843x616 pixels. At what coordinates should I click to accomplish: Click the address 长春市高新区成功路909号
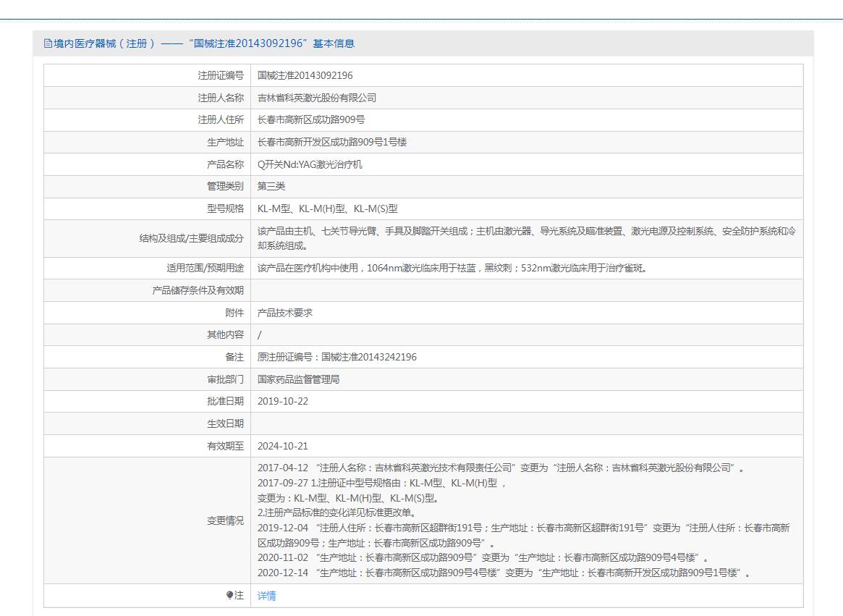click(x=310, y=119)
